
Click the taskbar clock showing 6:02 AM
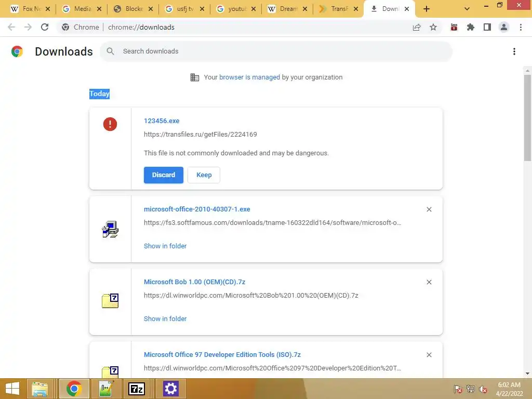(509, 389)
